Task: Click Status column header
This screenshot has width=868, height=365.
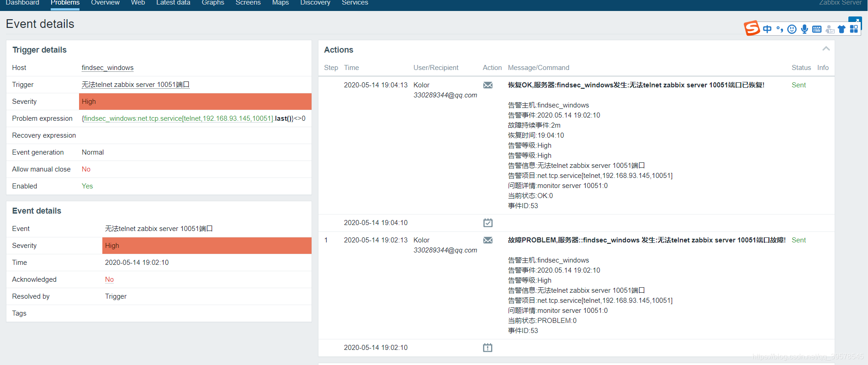Action: click(x=801, y=68)
